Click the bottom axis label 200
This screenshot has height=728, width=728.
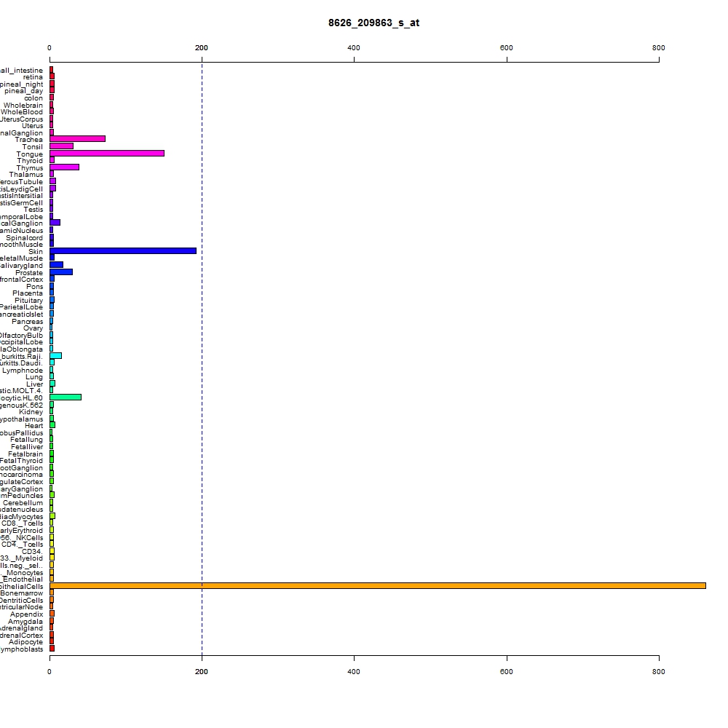pyautogui.click(x=202, y=672)
